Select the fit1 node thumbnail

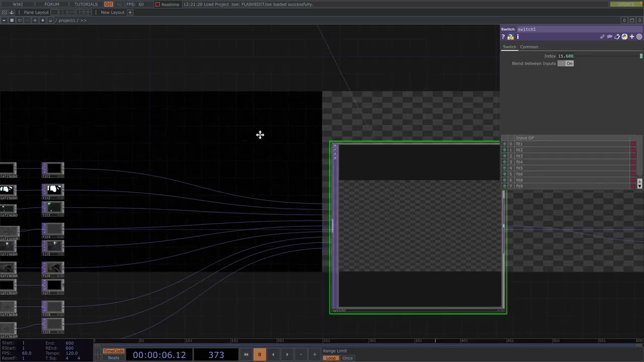53,169
